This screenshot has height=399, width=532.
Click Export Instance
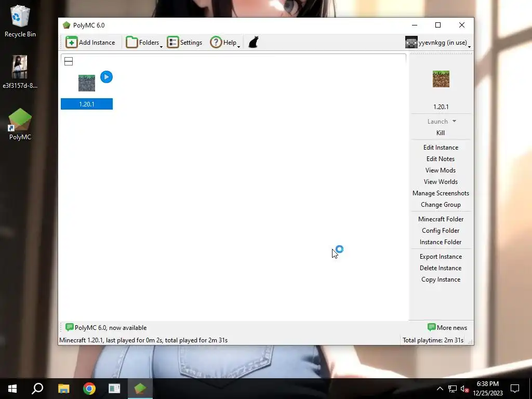[x=441, y=257]
